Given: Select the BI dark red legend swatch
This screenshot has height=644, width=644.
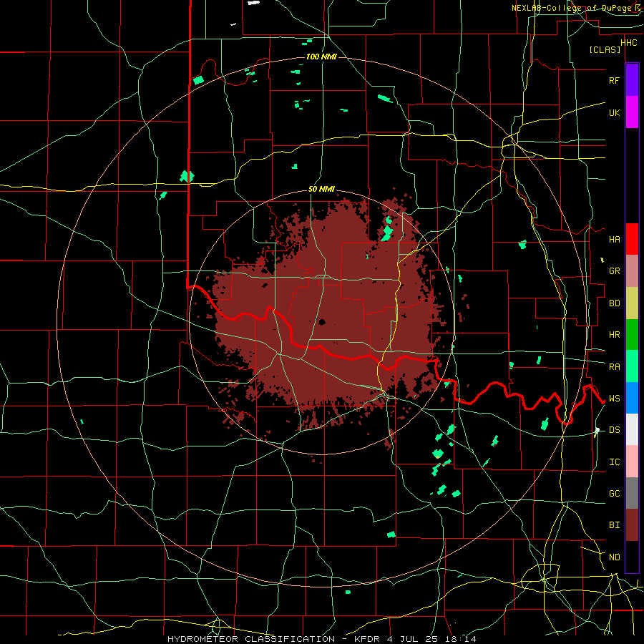Looking at the screenshot, I should pyautogui.click(x=632, y=525).
